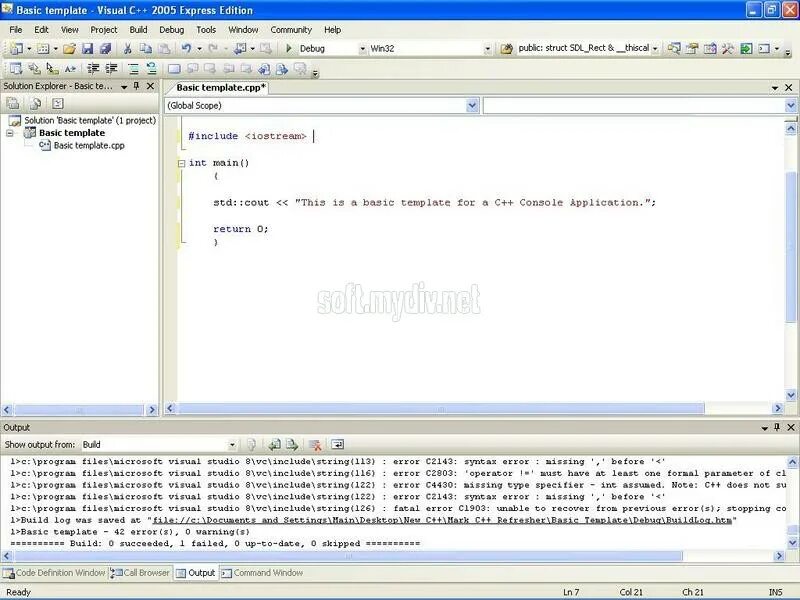Toggle auto-hide pin on Solution Explorer
Image resolution: width=800 pixels, height=600 pixels.
point(136,86)
